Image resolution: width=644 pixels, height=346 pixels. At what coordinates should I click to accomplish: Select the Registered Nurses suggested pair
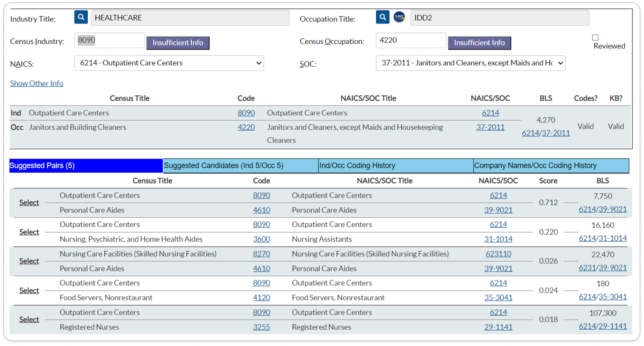[29, 320]
